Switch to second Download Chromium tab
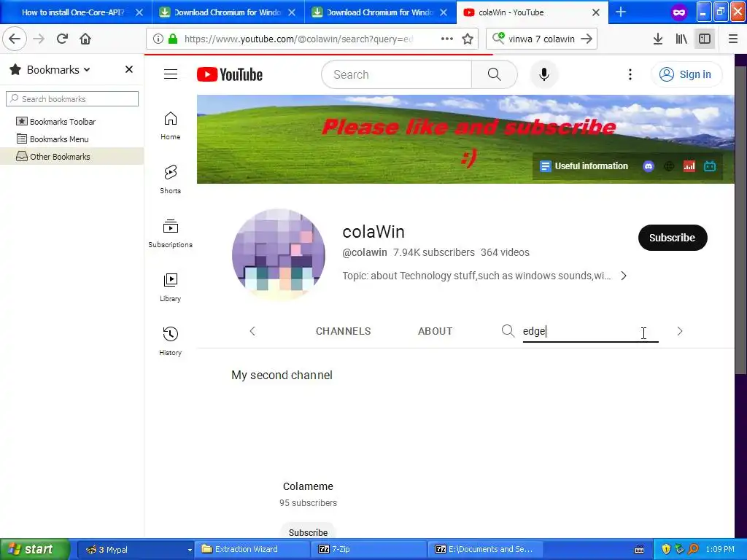747x560 pixels. [379, 12]
